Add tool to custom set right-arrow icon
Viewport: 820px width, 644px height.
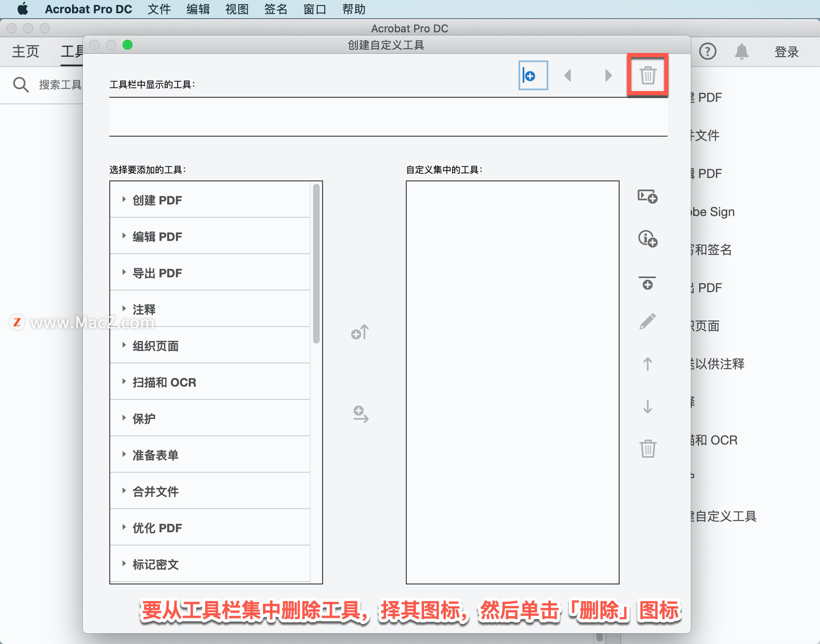point(360,414)
